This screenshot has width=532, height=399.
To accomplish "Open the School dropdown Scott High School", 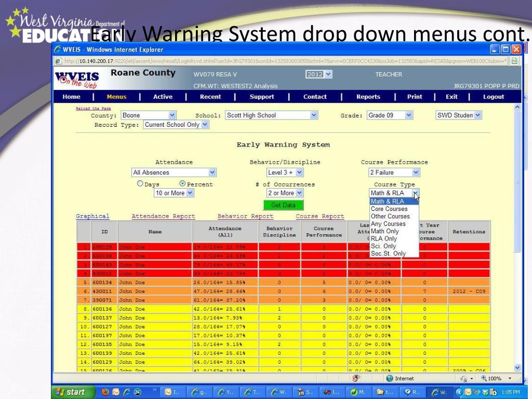I will click(x=271, y=115).
